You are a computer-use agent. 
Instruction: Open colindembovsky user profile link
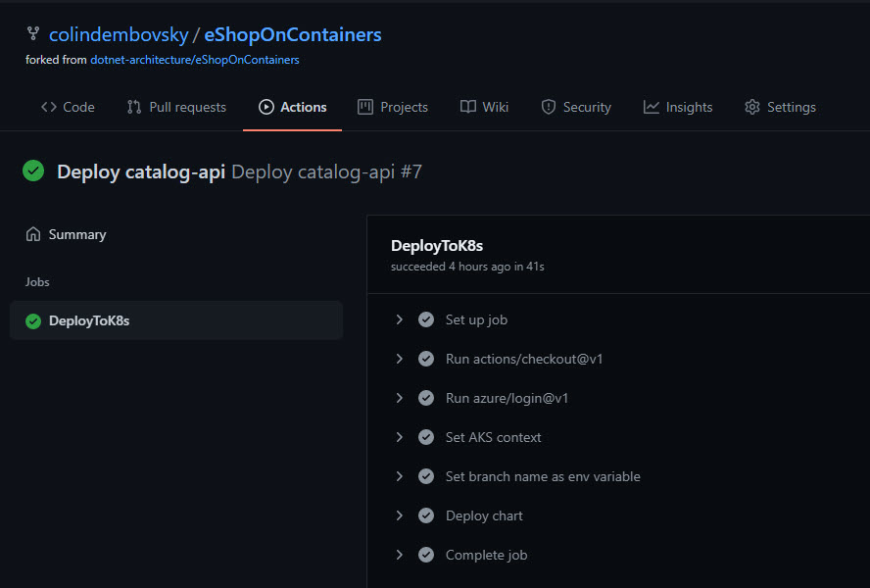tap(119, 34)
